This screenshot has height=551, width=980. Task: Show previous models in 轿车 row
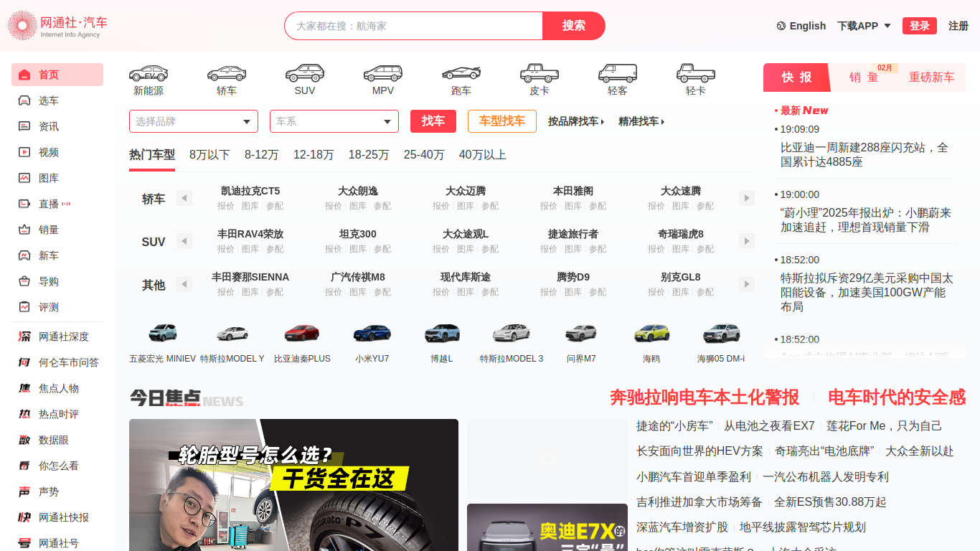point(184,198)
